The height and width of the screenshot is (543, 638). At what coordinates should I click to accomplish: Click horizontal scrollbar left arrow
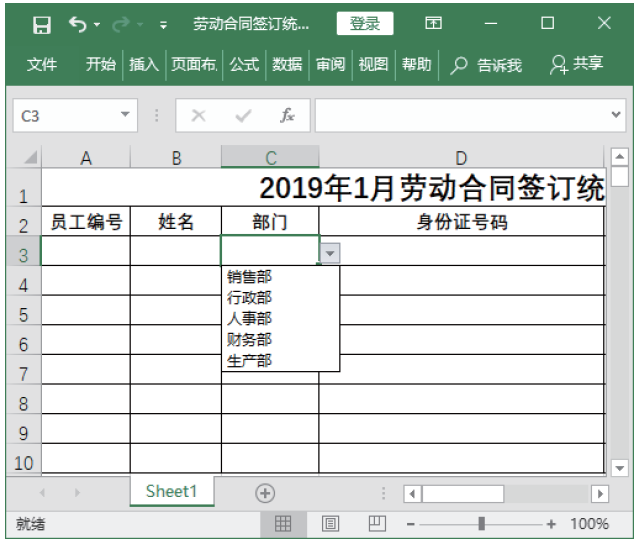pyautogui.click(x=412, y=494)
